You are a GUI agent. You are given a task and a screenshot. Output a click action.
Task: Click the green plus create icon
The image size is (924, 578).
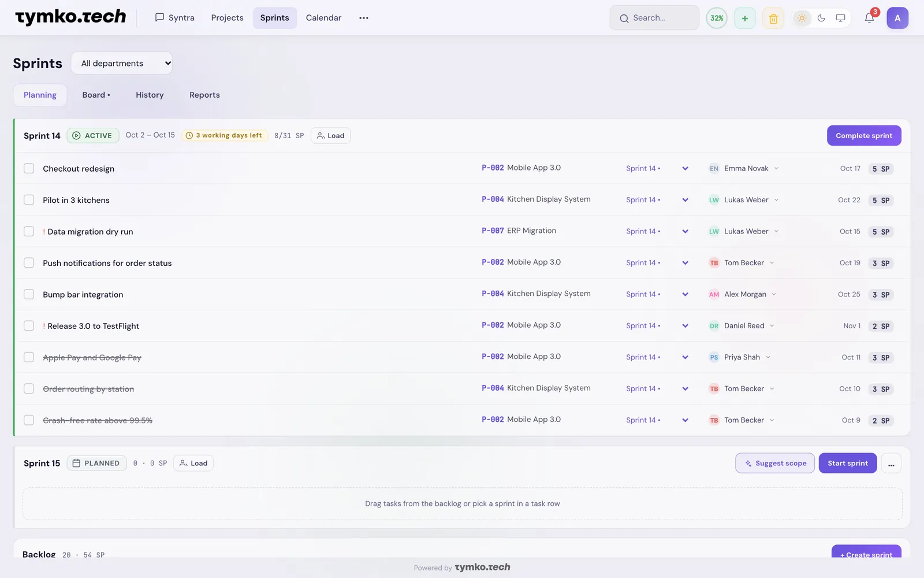coord(745,18)
